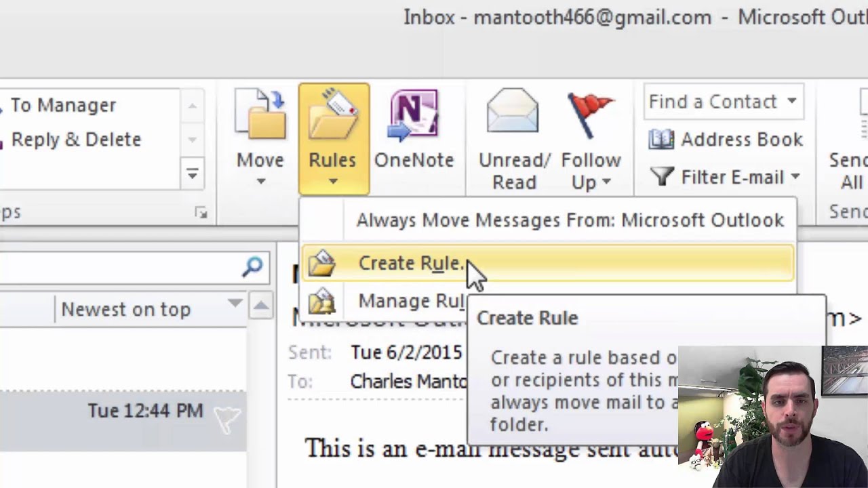Expand Filter E-mail dropdown arrow

point(795,178)
